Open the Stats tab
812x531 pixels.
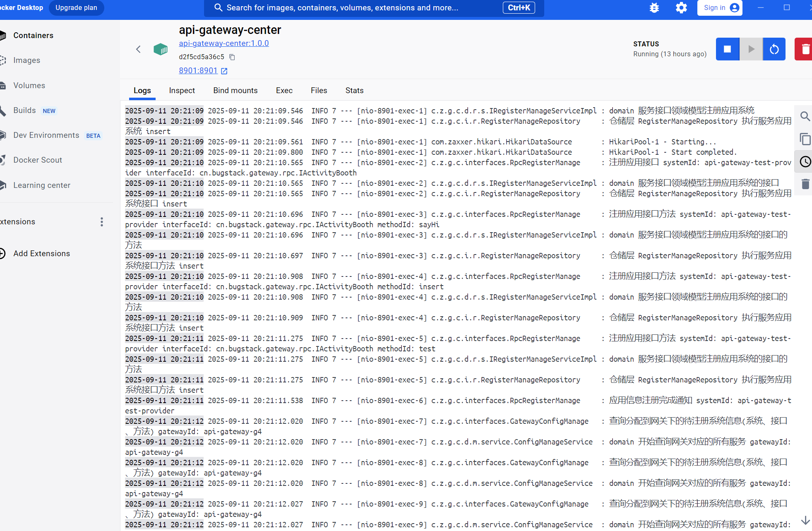354,90
